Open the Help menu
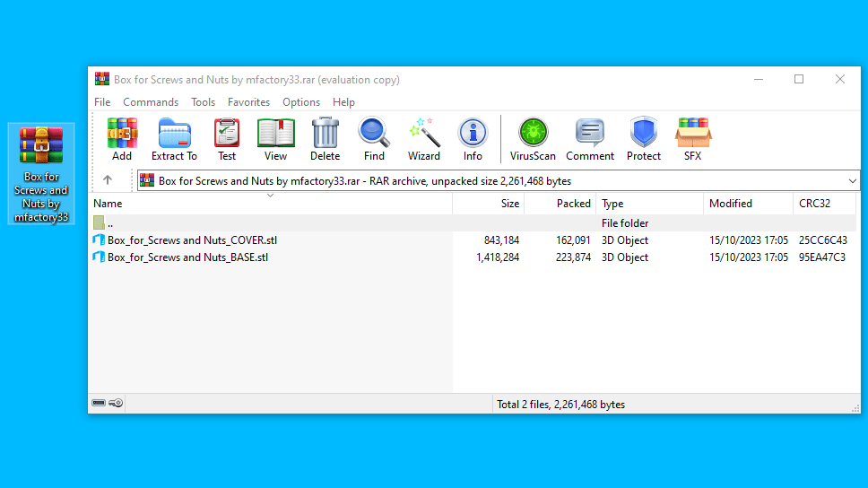The width and height of the screenshot is (868, 488). tap(343, 102)
